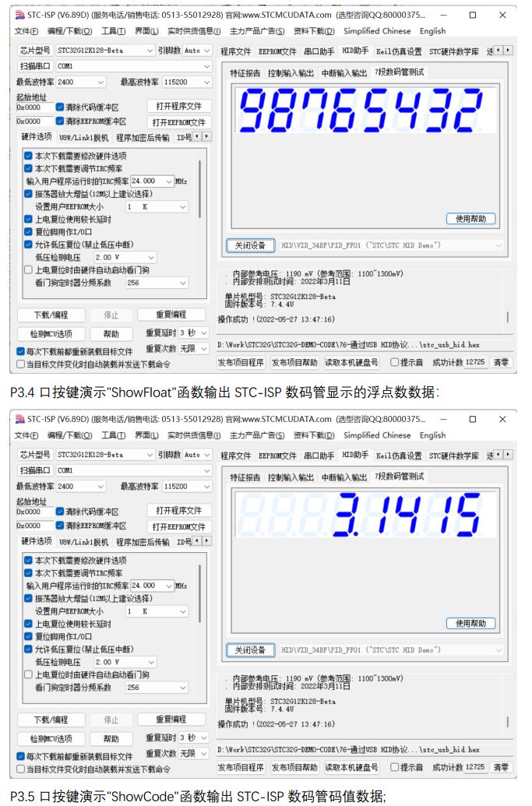The height and width of the screenshot is (806, 532).
Task: Open 编程/下载(O) menu in upper window
Action: coord(70,31)
